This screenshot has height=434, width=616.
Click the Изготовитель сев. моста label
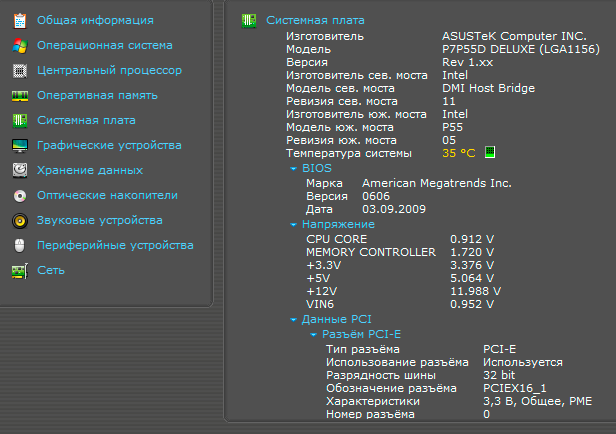coord(356,75)
